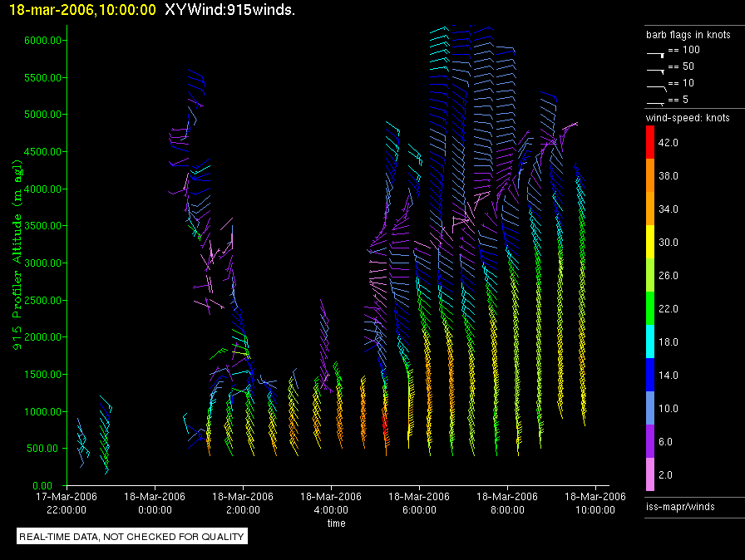Click the 'REAL-TIME DATA, NOT CHECKED FOR QUALITY' label
This screenshot has height=560, width=745.
131,537
